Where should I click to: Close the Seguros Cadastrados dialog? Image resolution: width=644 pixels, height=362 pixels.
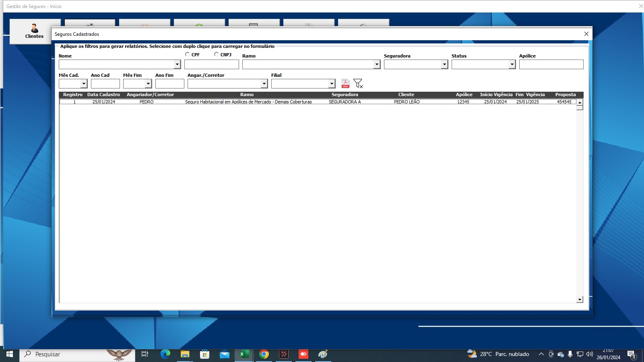point(586,34)
